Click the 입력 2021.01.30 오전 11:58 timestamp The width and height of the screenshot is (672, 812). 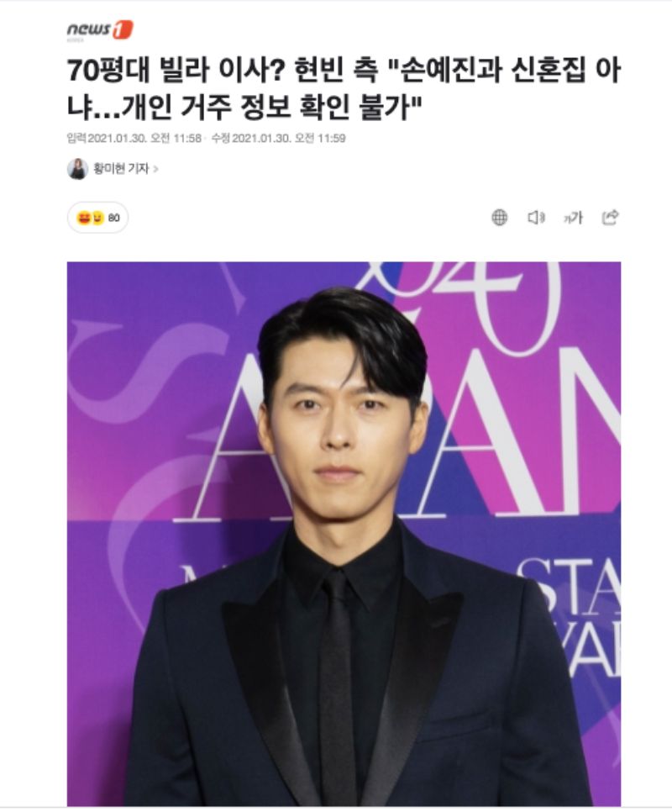coord(134,138)
